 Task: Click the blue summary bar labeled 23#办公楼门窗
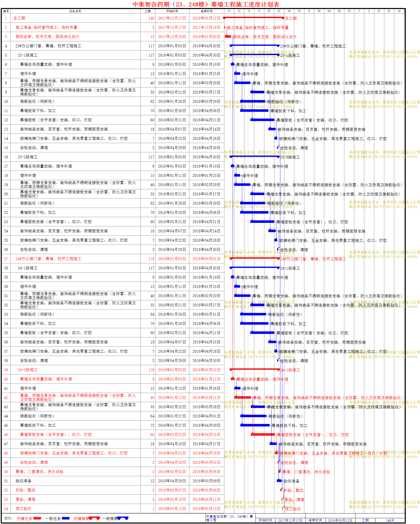pyautogui.click(x=255, y=46)
